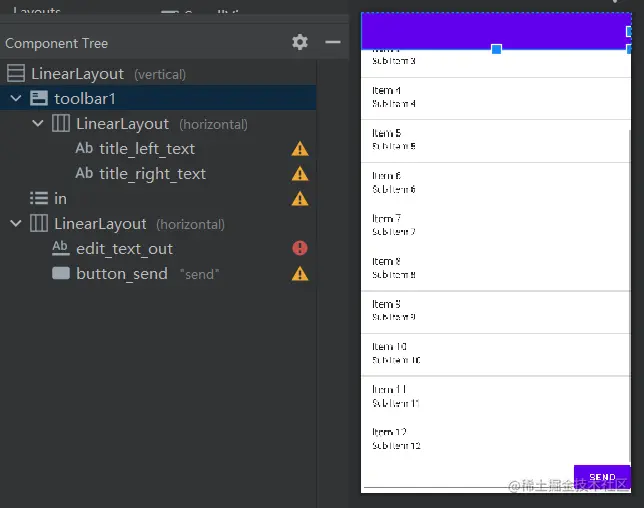Click the error icon beside edit_text_out
This screenshot has height=508, width=644.
click(x=300, y=248)
